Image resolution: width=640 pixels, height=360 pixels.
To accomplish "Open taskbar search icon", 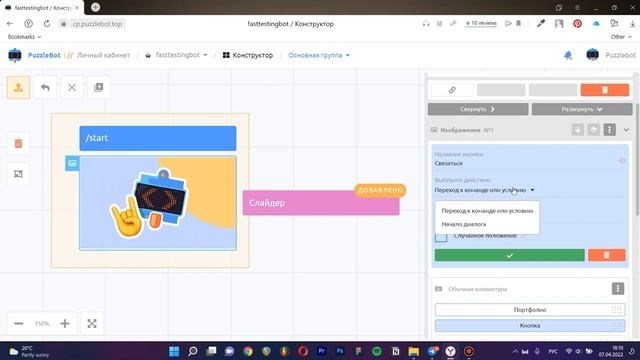I will pos(193,351).
